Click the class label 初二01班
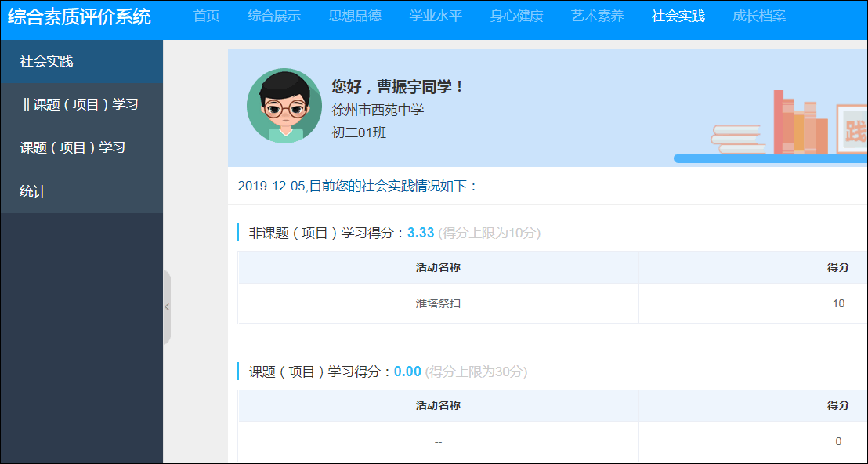Viewport: 868px width, 464px height. [359, 133]
